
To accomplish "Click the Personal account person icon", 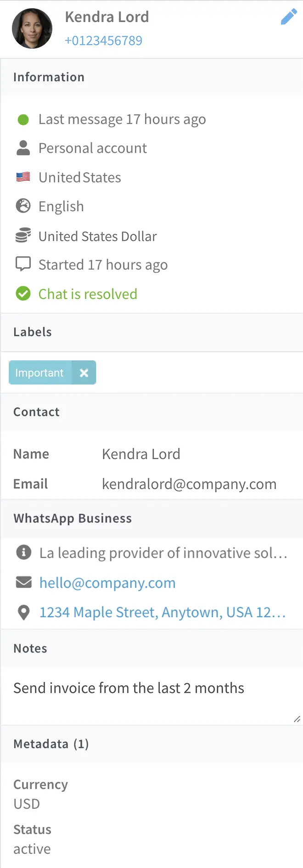I will point(23,148).
